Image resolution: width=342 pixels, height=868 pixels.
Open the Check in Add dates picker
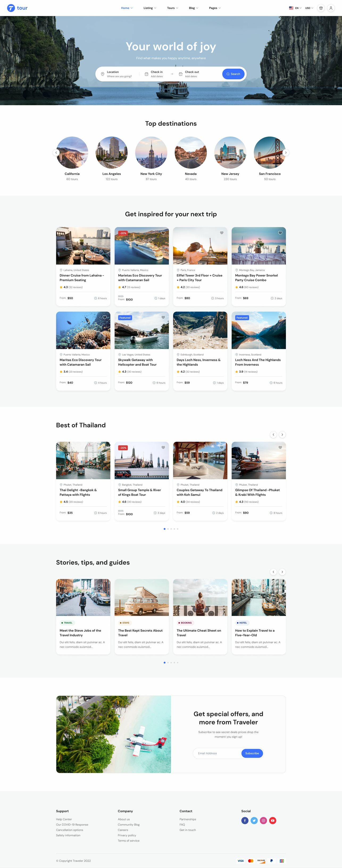pos(157,76)
